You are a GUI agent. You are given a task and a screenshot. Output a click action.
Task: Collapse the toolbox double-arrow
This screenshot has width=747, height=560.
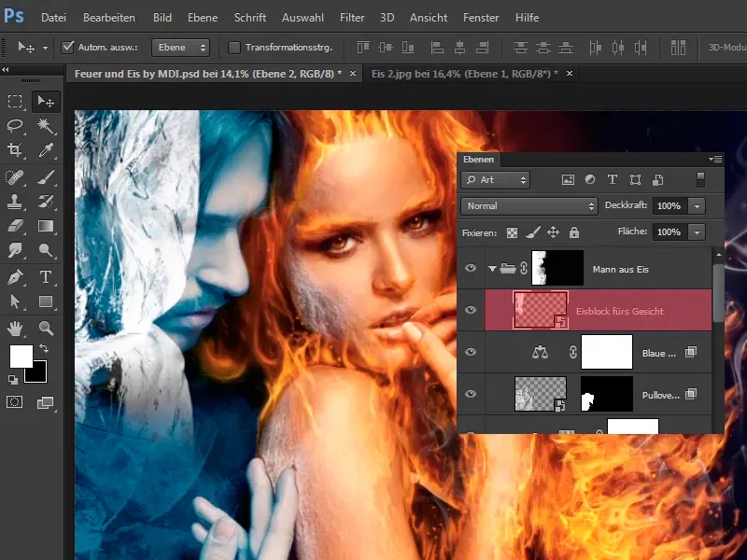(6, 69)
